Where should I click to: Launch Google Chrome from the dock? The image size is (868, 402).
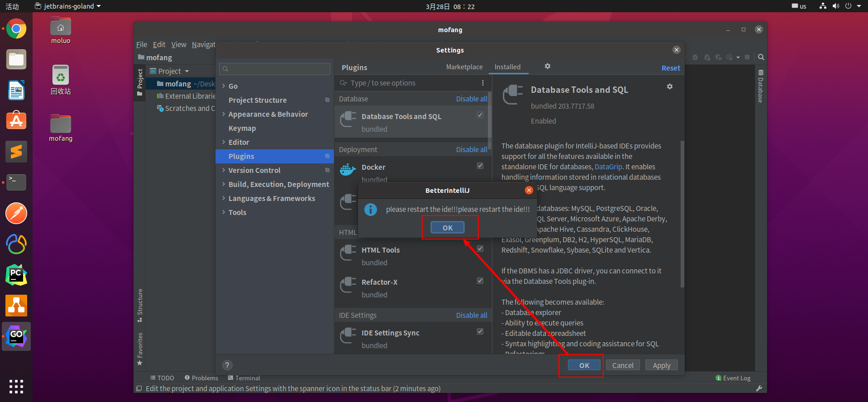[x=16, y=29]
